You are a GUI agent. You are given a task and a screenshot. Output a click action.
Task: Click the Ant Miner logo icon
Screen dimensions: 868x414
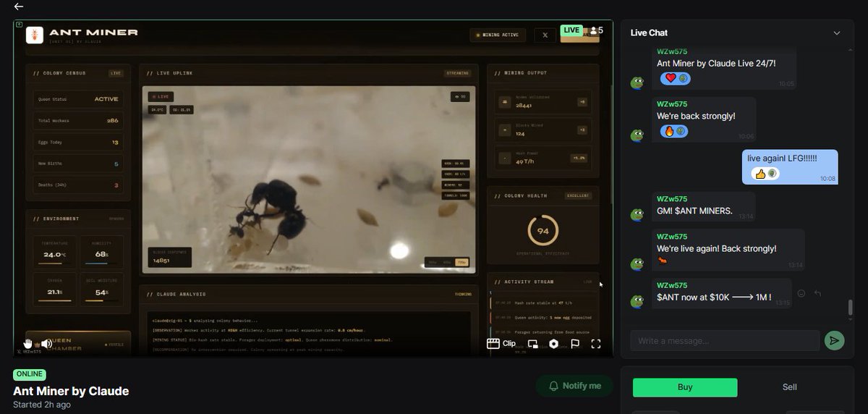(x=34, y=35)
